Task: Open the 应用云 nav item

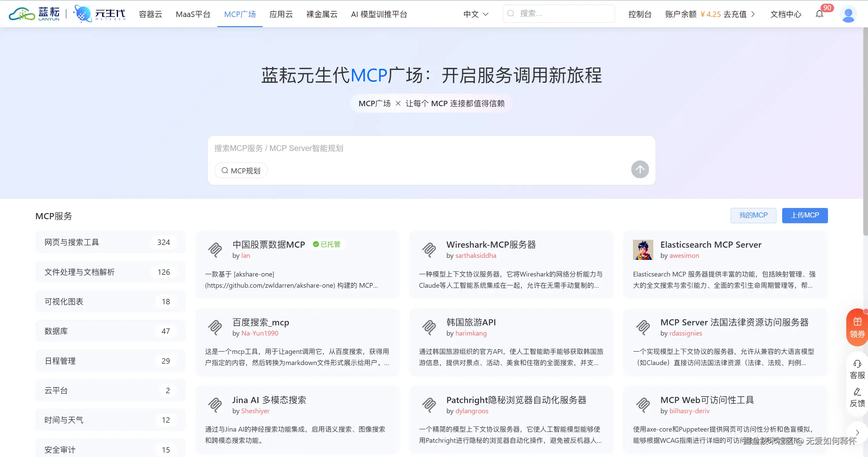Action: 281,14
